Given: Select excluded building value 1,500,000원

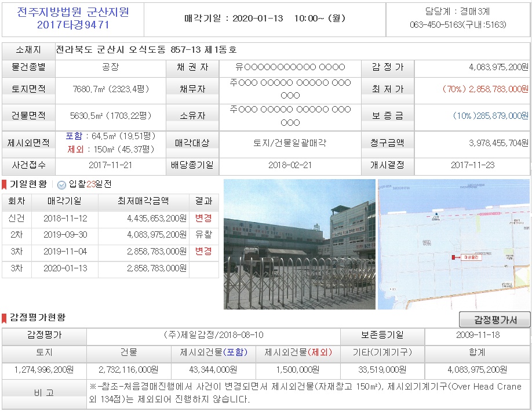Looking at the screenshot, I should tap(297, 370).
